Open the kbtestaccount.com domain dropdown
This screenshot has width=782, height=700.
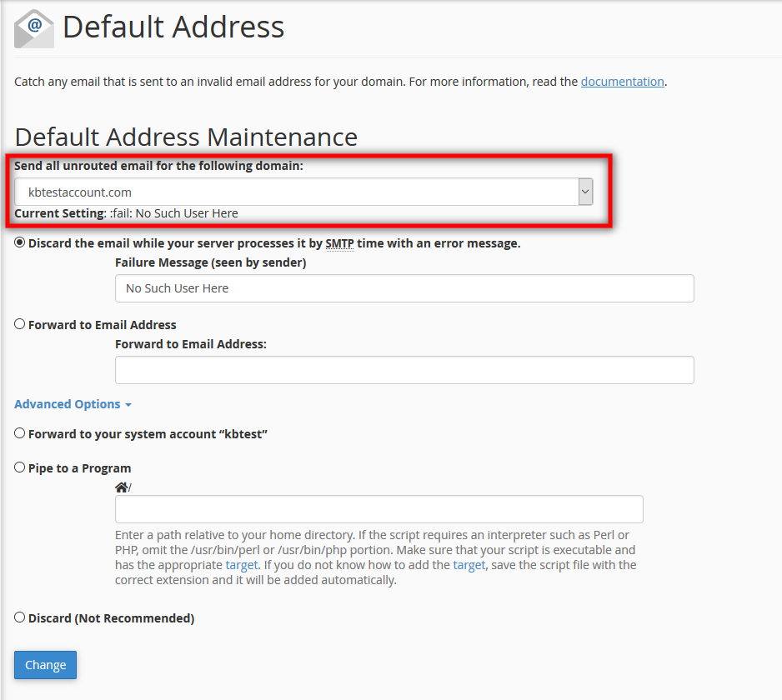303,192
